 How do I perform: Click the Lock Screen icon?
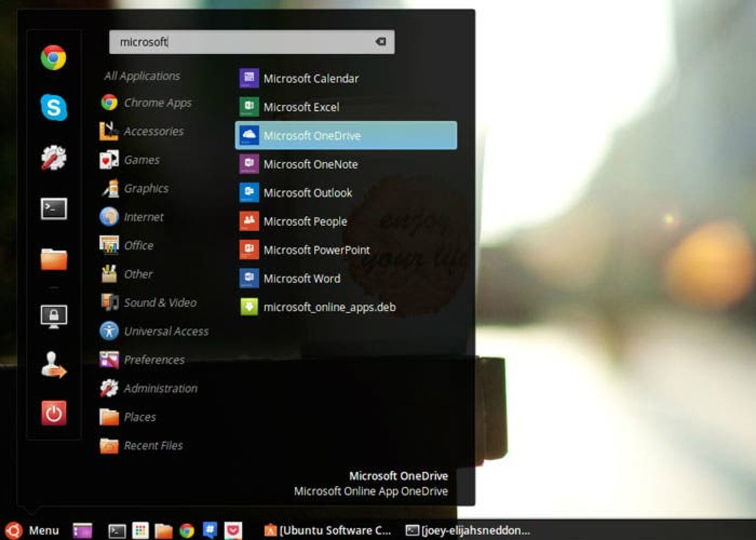pyautogui.click(x=54, y=316)
